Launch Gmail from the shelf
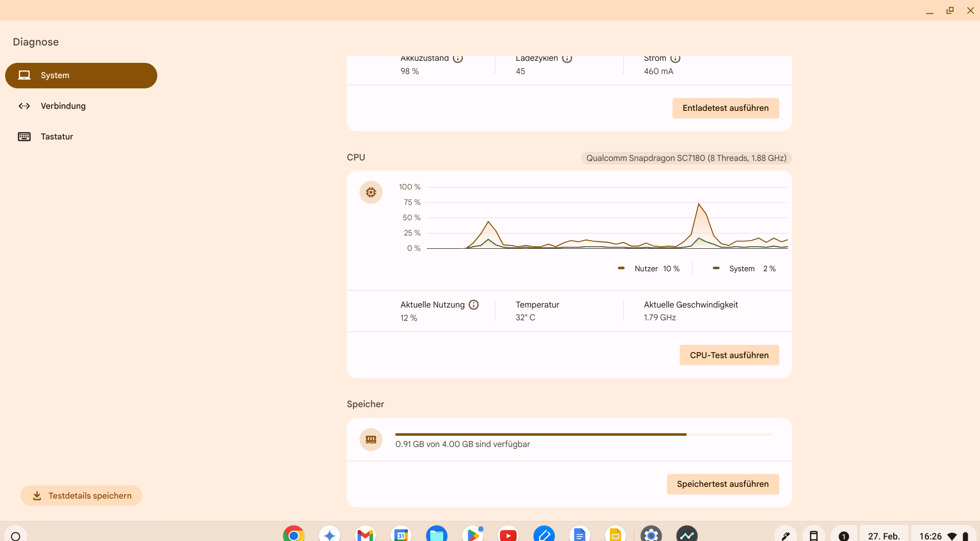Viewport: 980px width, 541px height. (365, 535)
